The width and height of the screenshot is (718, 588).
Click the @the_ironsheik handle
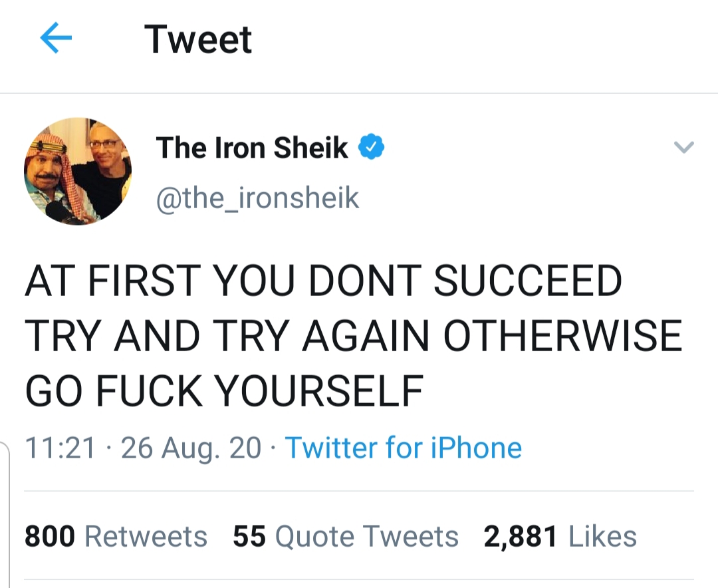tap(257, 198)
